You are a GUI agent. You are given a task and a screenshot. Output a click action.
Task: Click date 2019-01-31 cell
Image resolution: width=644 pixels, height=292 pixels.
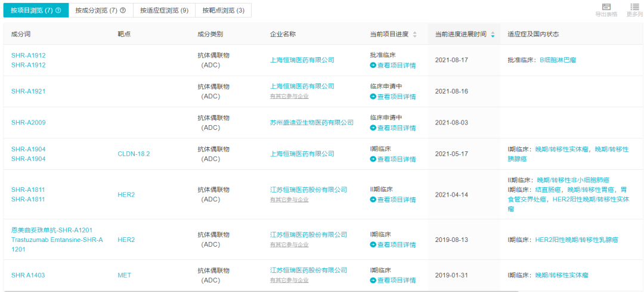(x=451, y=275)
